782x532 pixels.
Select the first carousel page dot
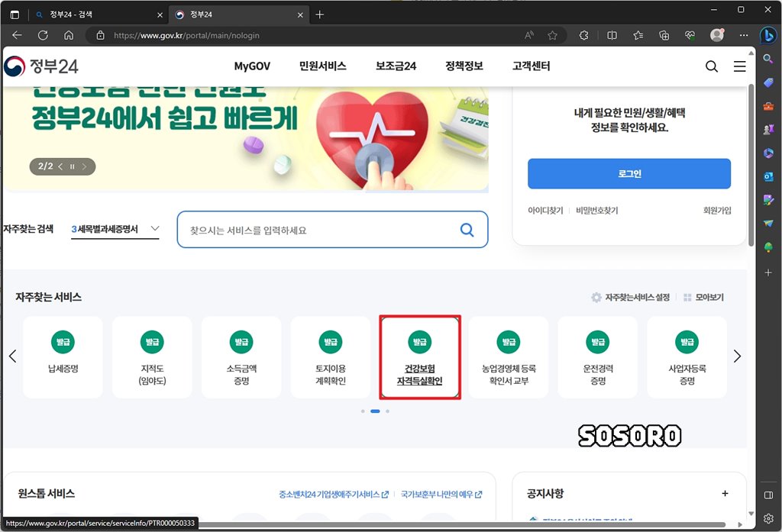pos(363,411)
